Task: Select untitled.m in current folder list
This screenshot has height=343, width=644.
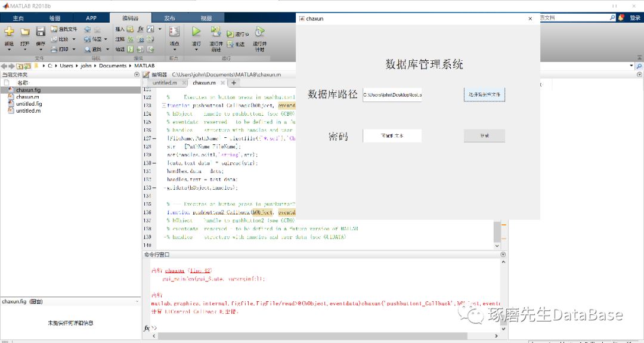Action: 29,111
